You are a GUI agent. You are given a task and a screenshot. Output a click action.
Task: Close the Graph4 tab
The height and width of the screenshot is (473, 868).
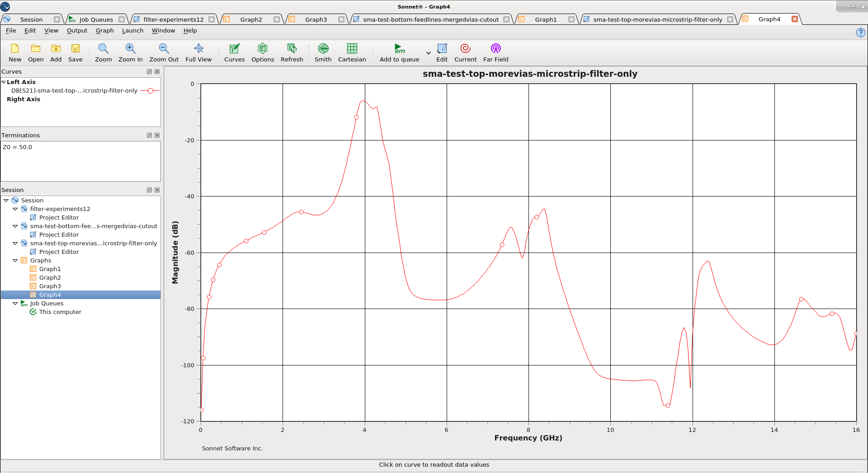pyautogui.click(x=794, y=19)
